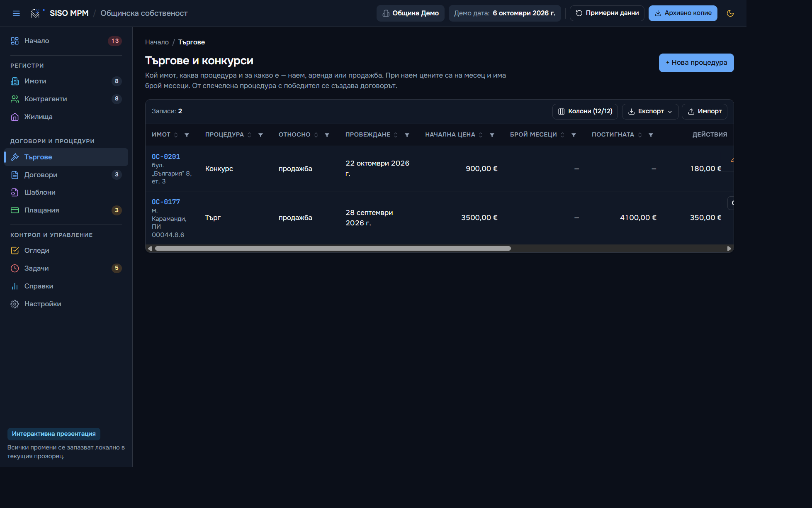Sort the ОТНОСНО column
Viewport: 812px width, 508px height.
pyautogui.click(x=316, y=135)
